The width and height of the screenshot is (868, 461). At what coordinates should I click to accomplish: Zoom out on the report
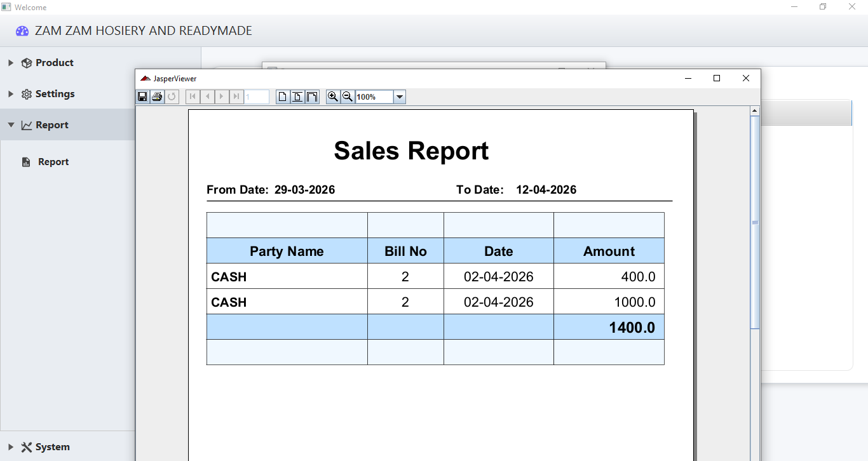coord(347,97)
